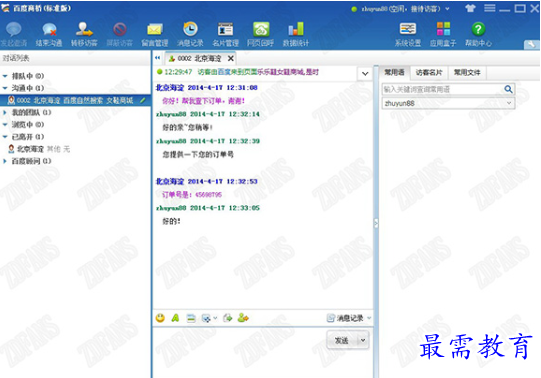Viewport: 541px width, 378px height.
Task: Click the wrench icon below toolbar
Action: point(531,44)
